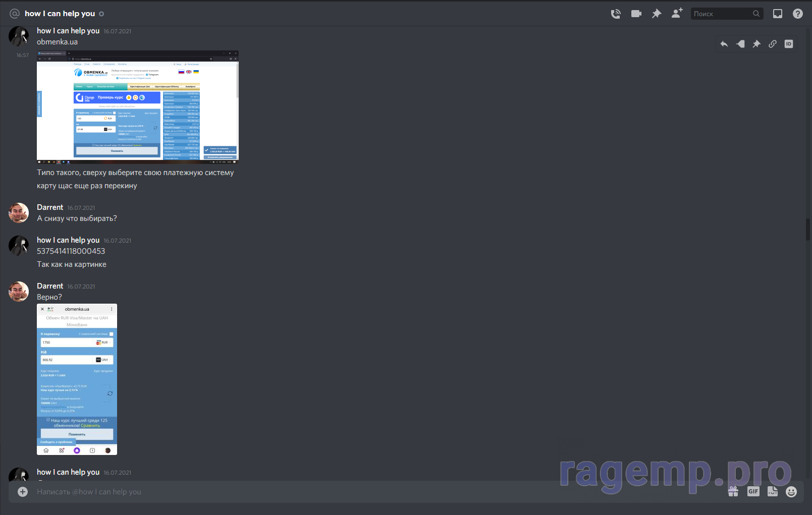
Task: Mark message unread in hover toolbar
Action: tap(740, 44)
